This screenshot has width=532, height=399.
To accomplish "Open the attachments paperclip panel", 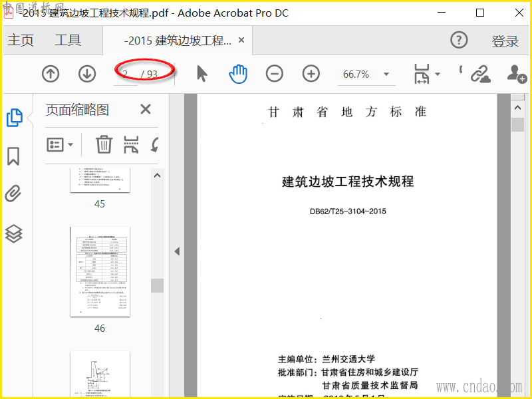I will tap(13, 194).
